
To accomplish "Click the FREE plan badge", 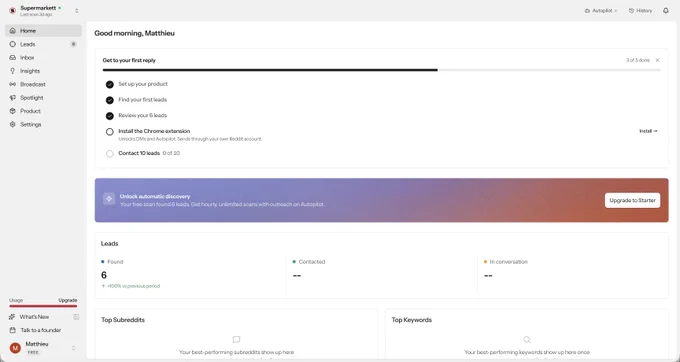I will coord(33,352).
